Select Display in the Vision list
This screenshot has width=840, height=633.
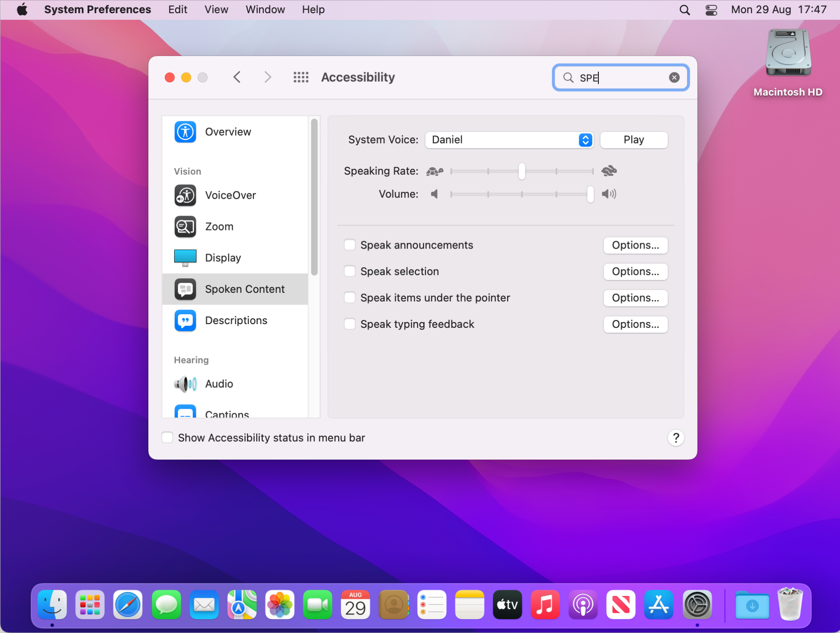[x=235, y=258]
